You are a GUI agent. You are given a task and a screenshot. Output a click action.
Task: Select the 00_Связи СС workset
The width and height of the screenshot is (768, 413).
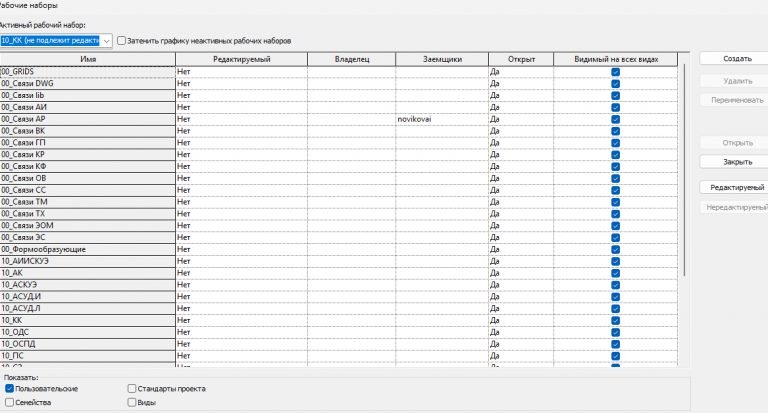[x=88, y=190]
